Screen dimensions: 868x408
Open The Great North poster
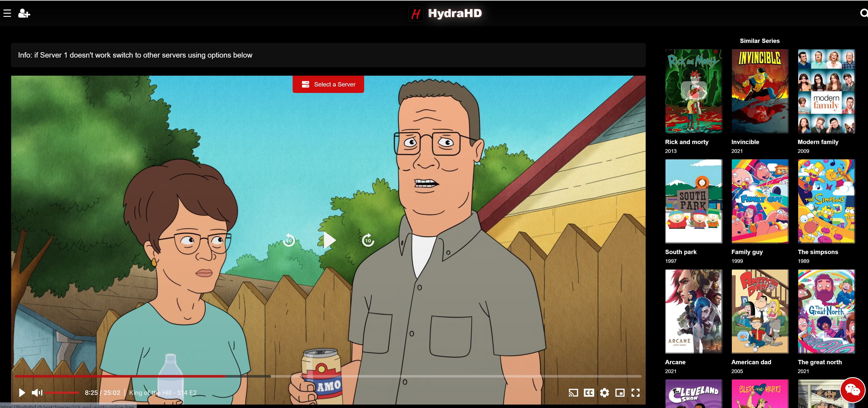pos(826,311)
